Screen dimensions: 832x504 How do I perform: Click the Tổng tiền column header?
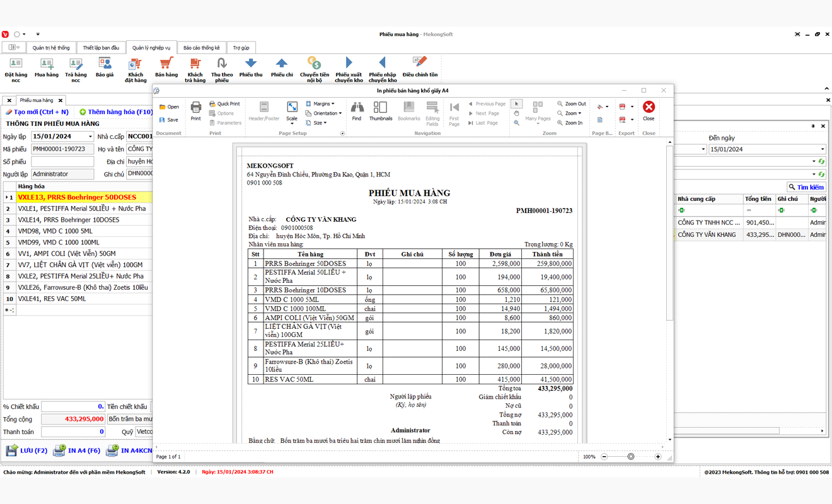click(x=759, y=199)
